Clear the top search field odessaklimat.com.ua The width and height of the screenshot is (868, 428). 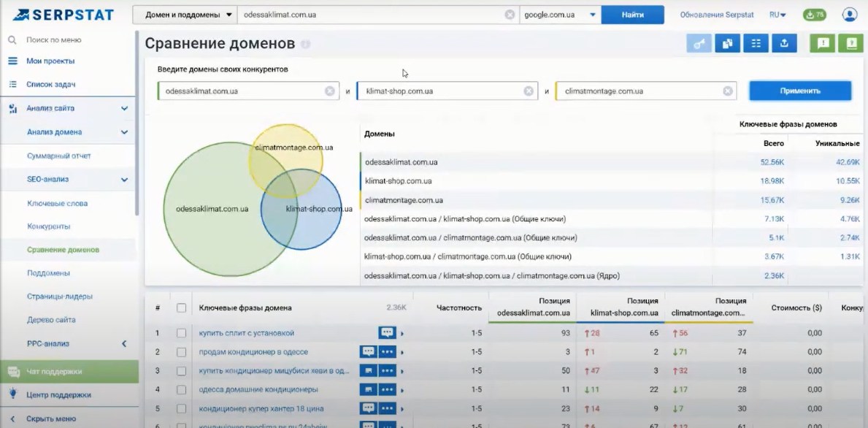[x=510, y=15]
